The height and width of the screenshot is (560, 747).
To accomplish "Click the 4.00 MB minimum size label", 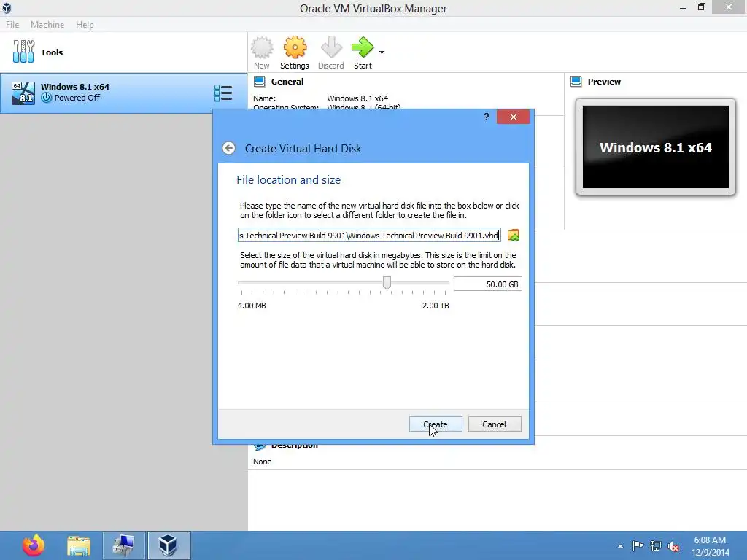I will [252, 306].
